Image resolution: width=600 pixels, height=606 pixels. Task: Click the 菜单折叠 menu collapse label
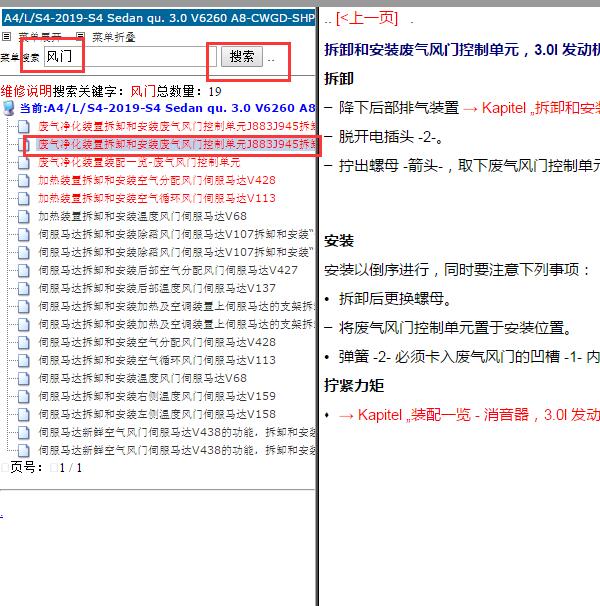pos(114,37)
